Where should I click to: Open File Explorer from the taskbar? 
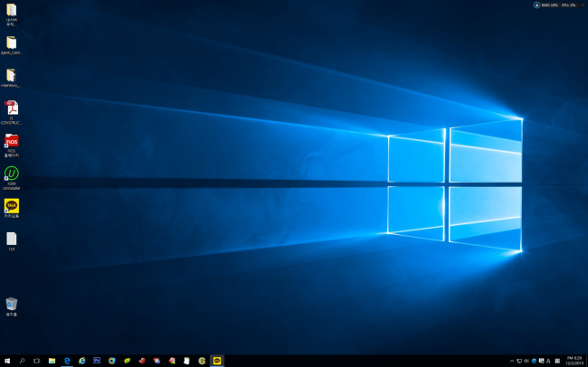(52, 361)
